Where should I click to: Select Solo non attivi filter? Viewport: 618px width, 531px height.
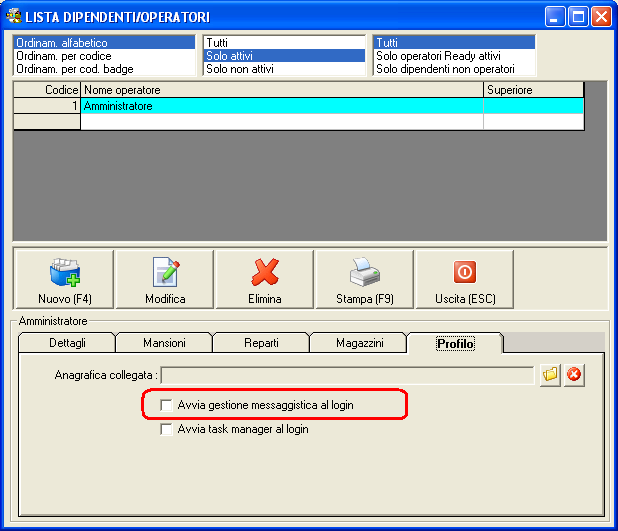(284, 69)
